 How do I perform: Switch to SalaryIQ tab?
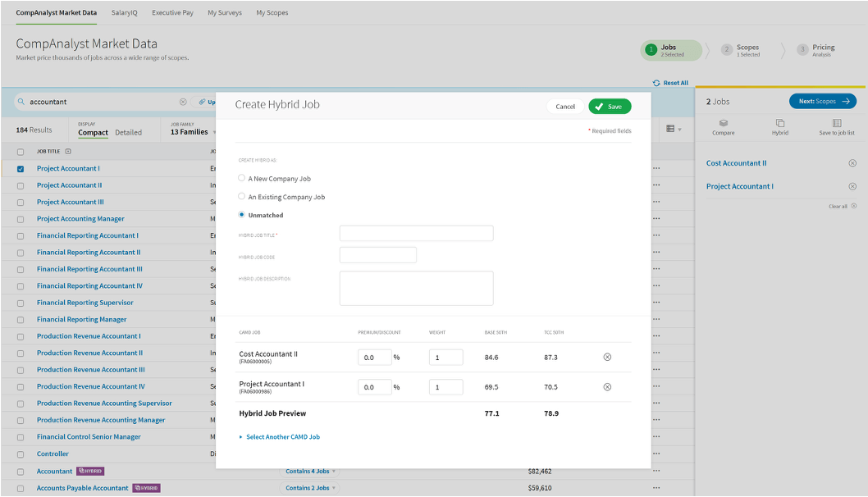(124, 12)
